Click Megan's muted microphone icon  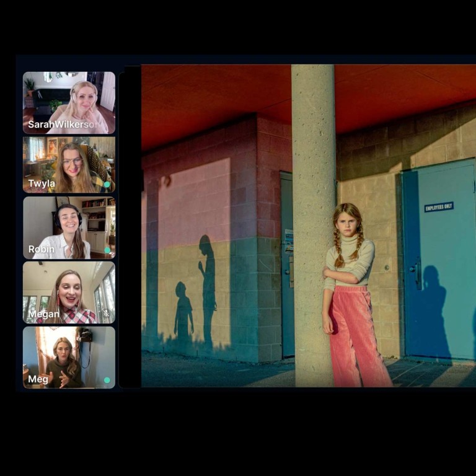point(106,313)
